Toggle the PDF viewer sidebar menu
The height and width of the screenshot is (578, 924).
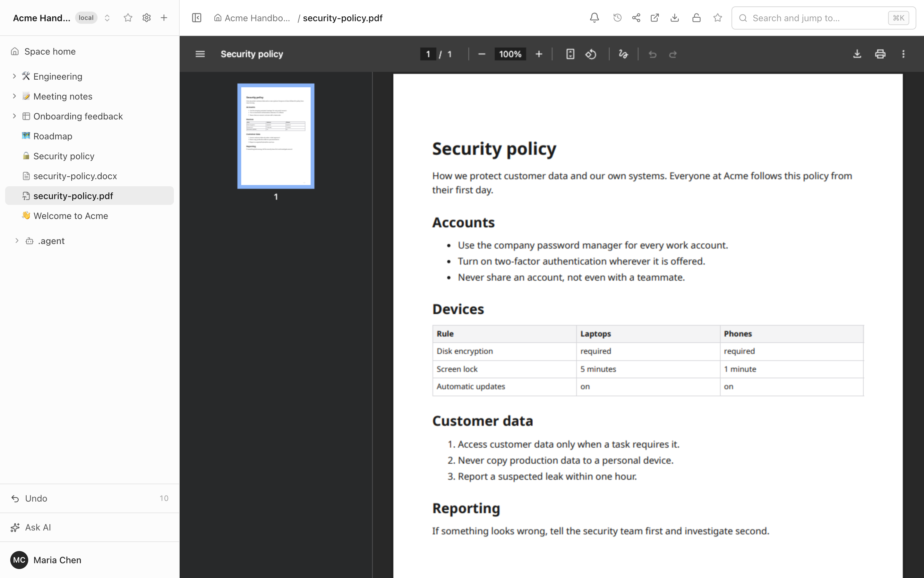tap(200, 54)
